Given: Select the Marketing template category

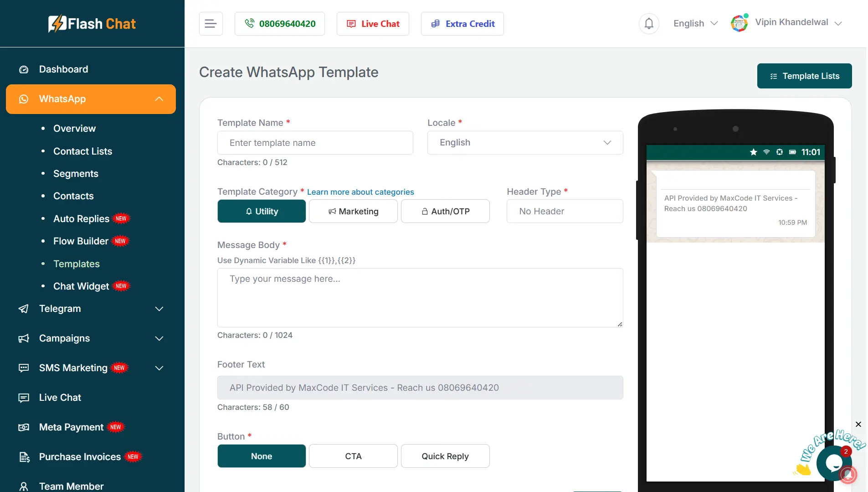Looking at the screenshot, I should 353,211.
